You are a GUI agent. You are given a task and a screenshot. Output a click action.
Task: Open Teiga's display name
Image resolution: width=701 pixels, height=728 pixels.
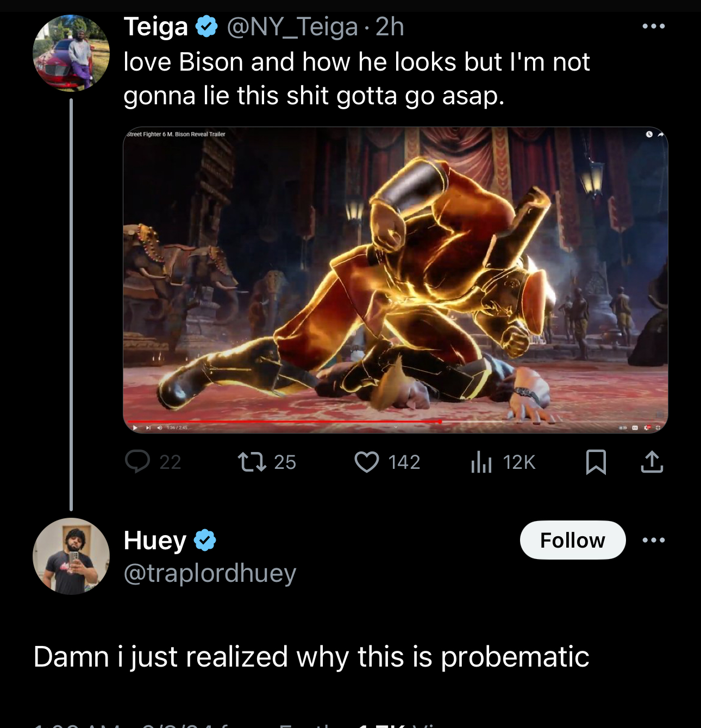pos(156,27)
